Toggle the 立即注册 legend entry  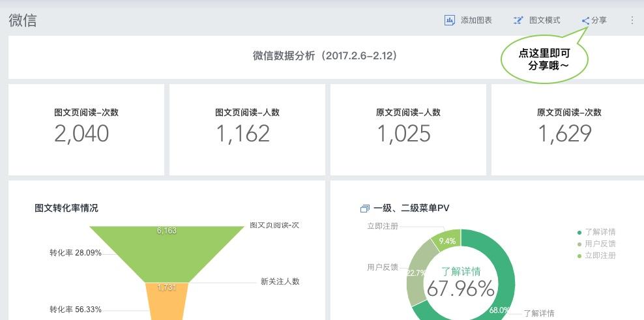coord(597,255)
